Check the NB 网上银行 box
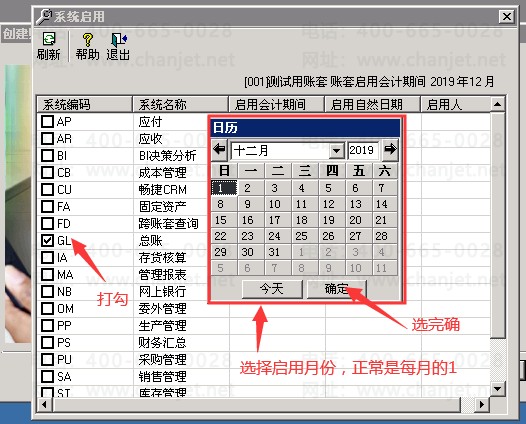This screenshot has width=526, height=424. pos(47,292)
